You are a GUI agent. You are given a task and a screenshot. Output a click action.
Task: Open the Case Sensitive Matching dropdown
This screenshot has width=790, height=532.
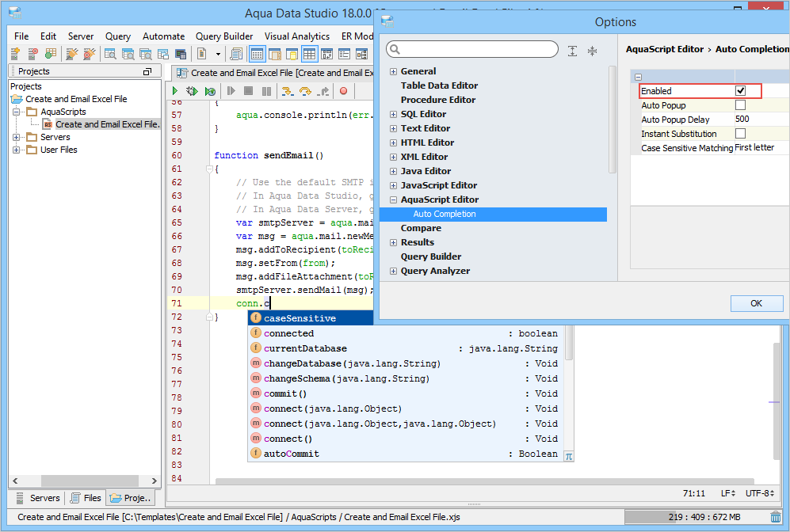click(759, 148)
